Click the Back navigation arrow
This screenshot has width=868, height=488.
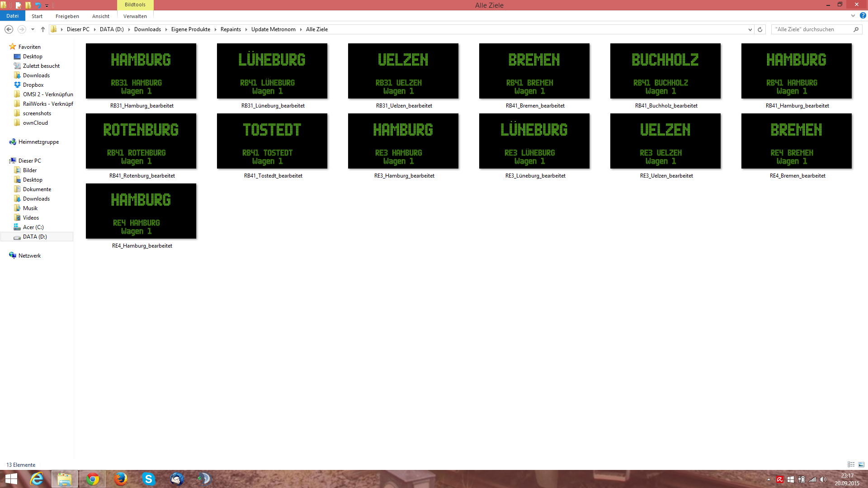coord(9,29)
